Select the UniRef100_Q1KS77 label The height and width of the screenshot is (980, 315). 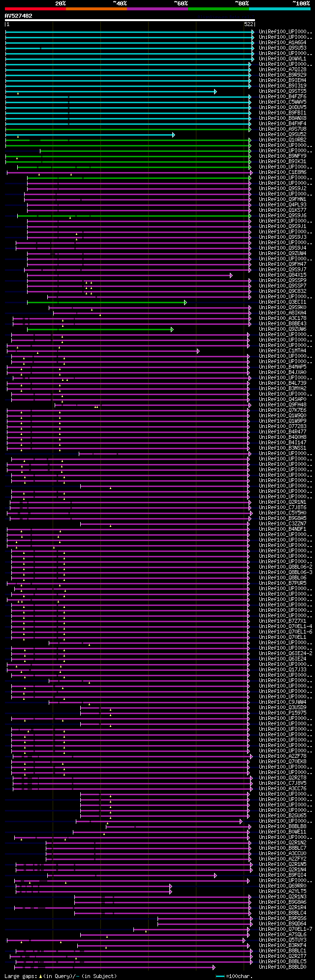pyautogui.click(x=283, y=210)
